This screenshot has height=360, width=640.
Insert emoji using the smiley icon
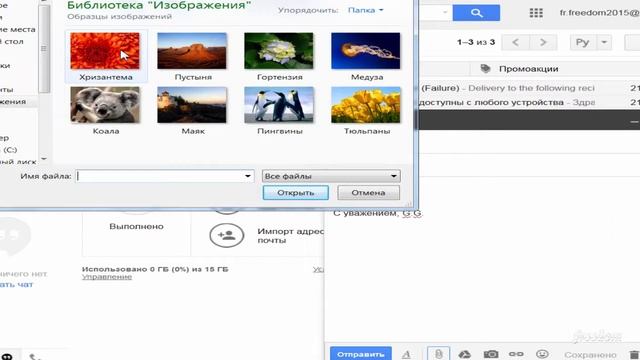click(x=542, y=354)
